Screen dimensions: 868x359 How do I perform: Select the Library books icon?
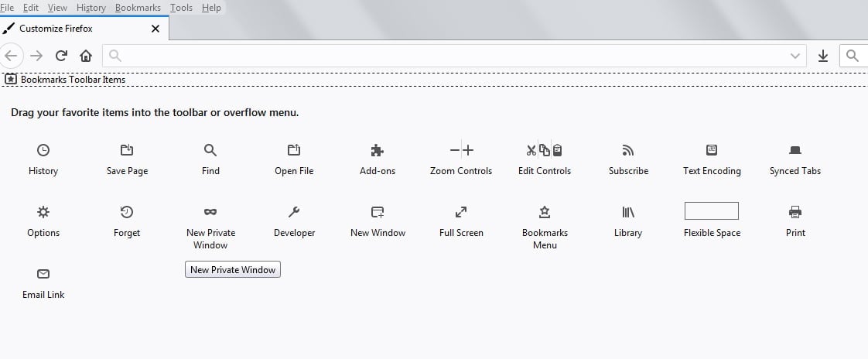(x=628, y=212)
